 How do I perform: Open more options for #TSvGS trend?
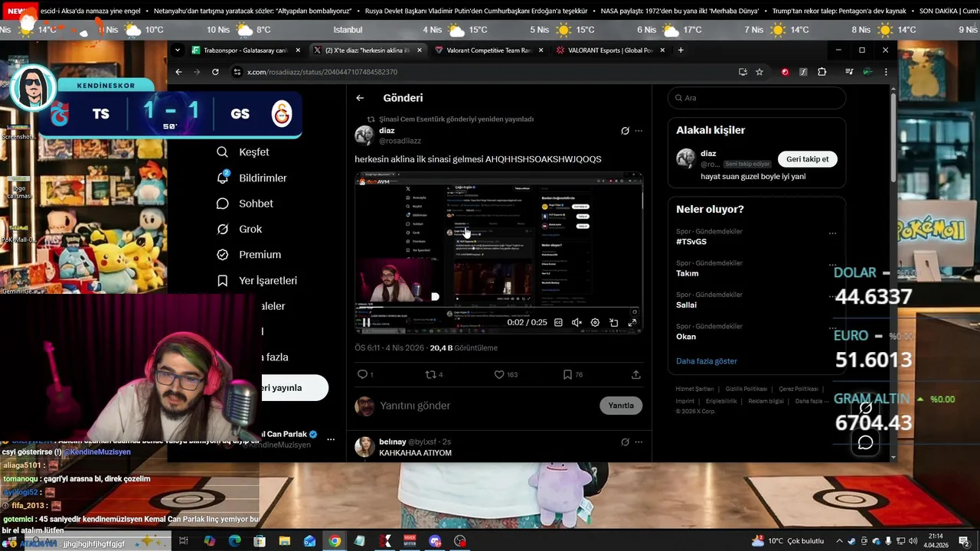click(x=832, y=233)
